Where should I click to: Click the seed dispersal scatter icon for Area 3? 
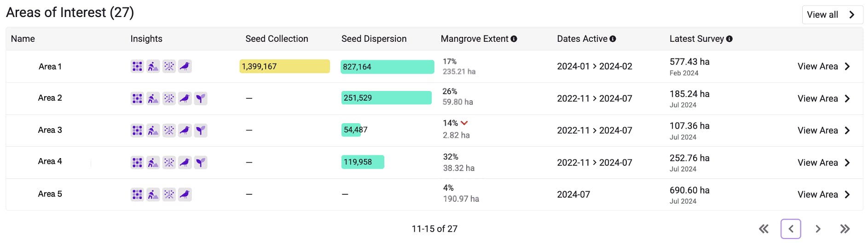pyautogui.click(x=169, y=131)
